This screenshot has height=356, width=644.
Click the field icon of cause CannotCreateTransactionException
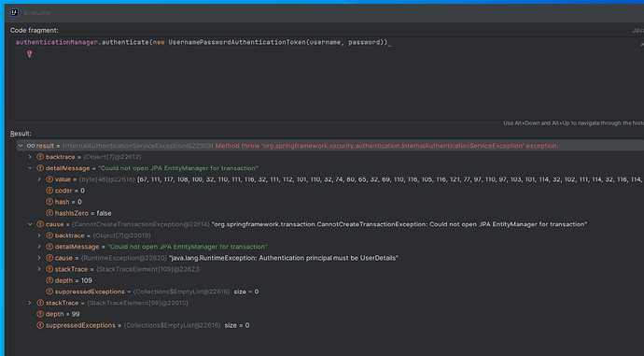coord(40,224)
